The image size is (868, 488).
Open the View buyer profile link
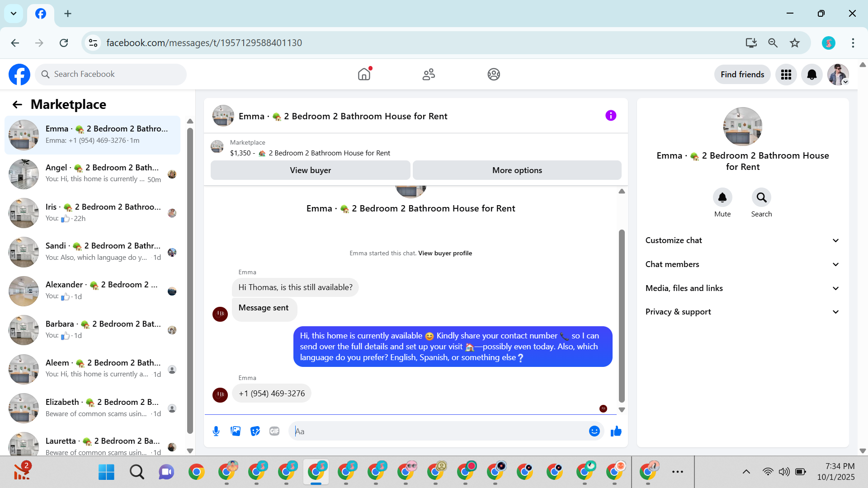point(445,253)
